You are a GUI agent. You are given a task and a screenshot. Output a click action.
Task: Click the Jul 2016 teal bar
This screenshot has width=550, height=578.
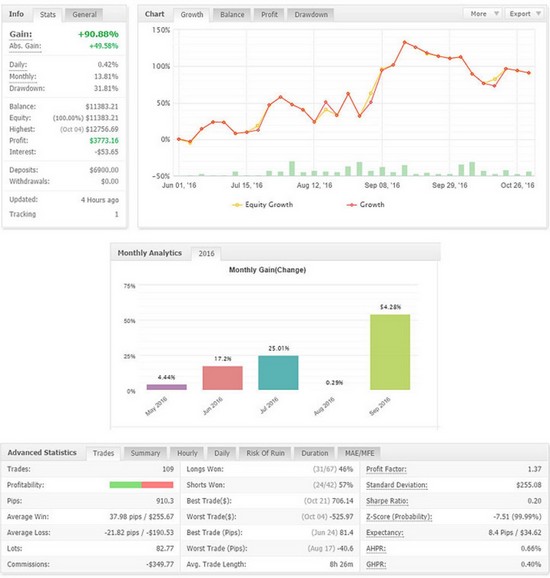(278, 373)
